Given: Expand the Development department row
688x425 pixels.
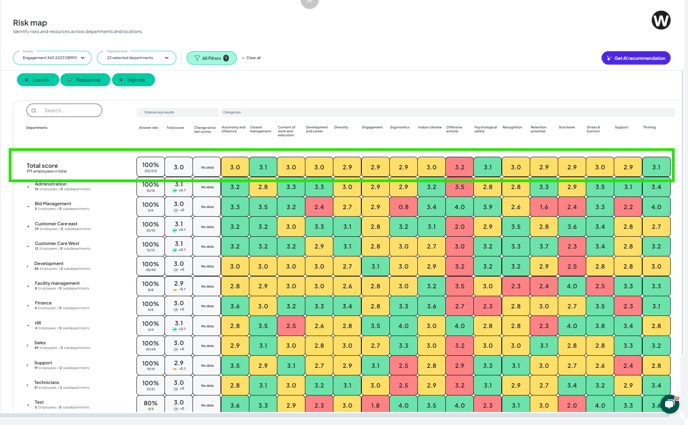Looking at the screenshot, I should pos(28,266).
